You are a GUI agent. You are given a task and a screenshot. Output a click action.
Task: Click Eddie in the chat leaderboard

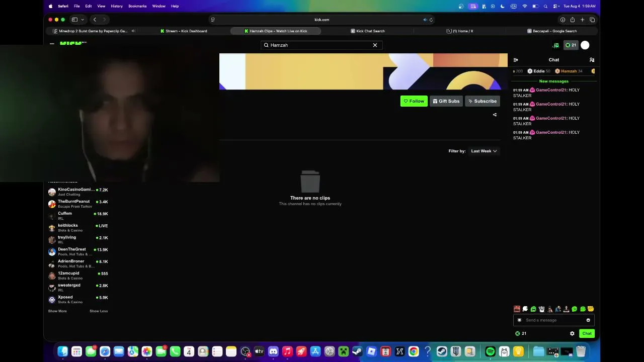point(539,71)
